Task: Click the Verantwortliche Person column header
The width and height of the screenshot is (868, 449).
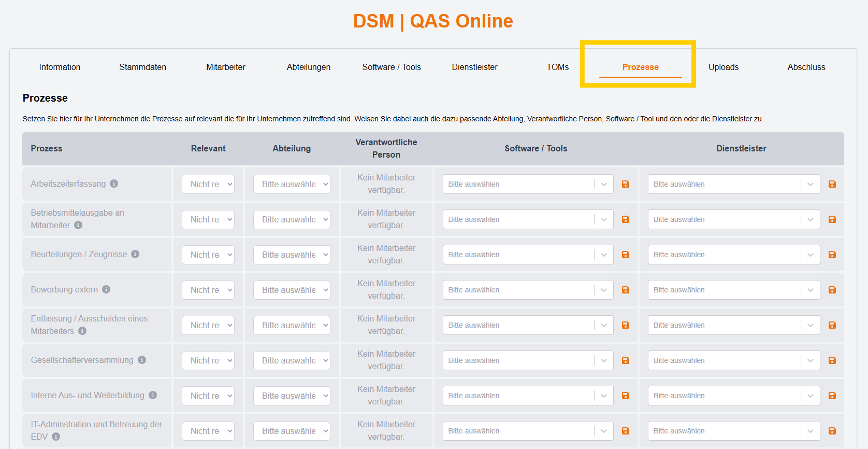Action: (386, 148)
